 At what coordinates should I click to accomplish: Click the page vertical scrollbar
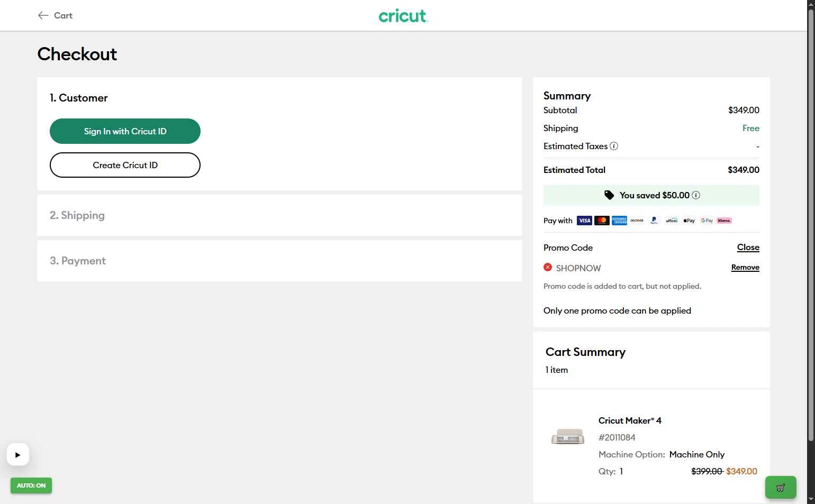pos(811,225)
